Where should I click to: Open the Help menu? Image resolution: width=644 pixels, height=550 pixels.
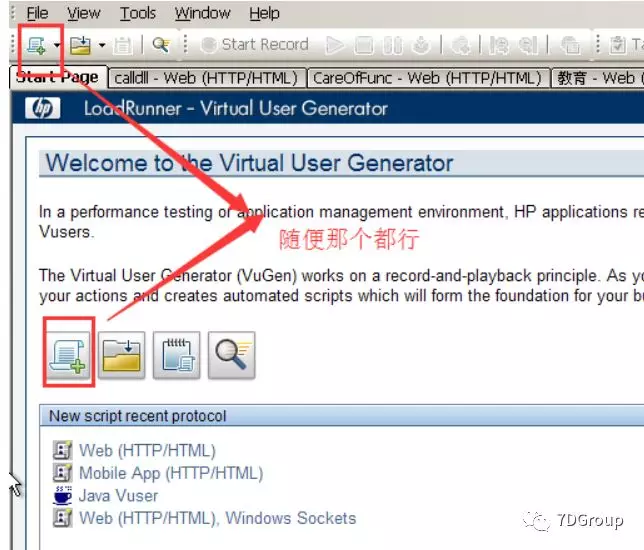coord(264,14)
